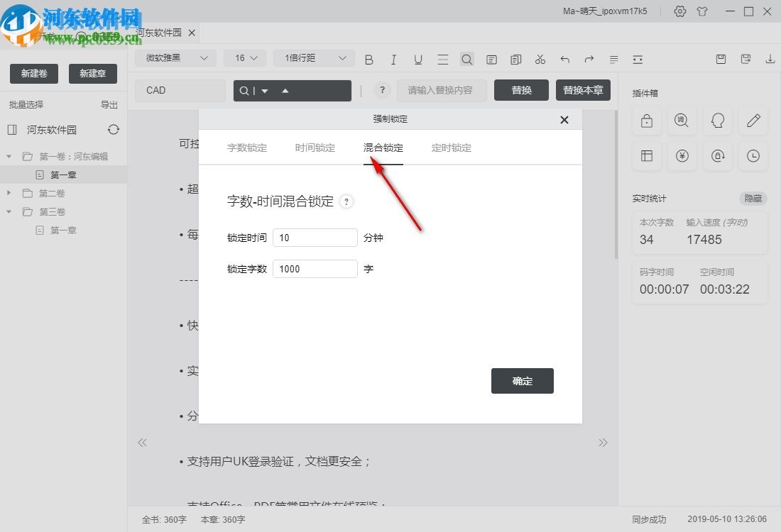Open the font family dropdown showing 微软雅黑
Image resolution: width=781 pixels, height=532 pixels.
175,57
